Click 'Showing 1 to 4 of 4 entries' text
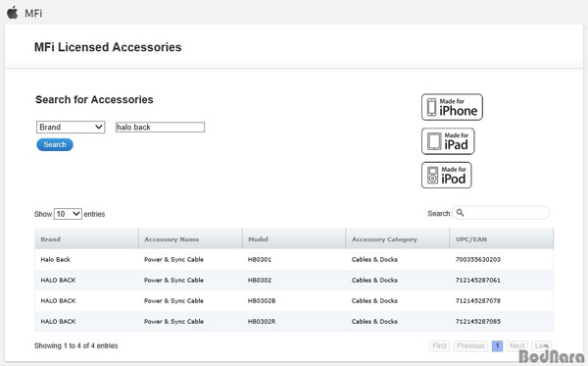Image resolution: width=588 pixels, height=366 pixels. point(76,345)
